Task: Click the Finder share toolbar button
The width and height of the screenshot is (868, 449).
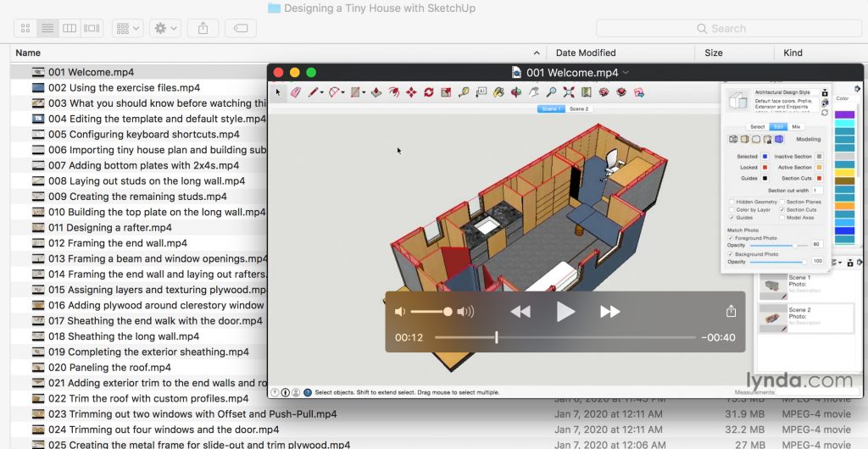Action: click(203, 28)
